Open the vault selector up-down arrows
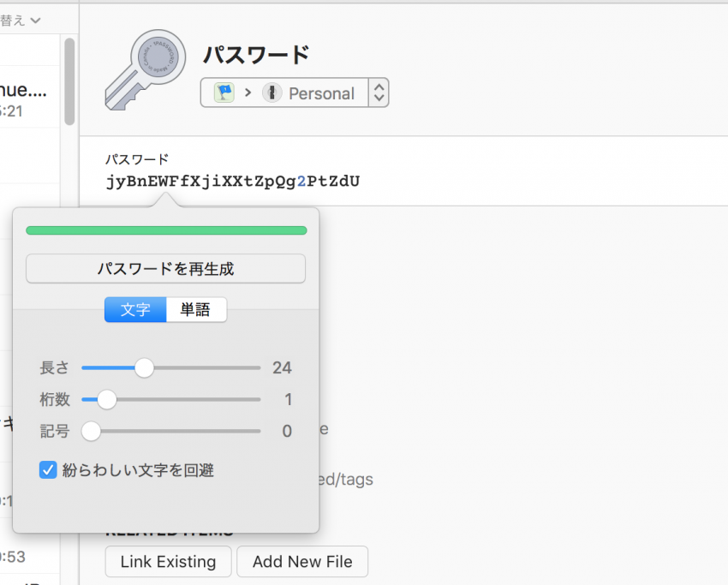Image resolution: width=728 pixels, height=585 pixels. pyautogui.click(x=379, y=93)
